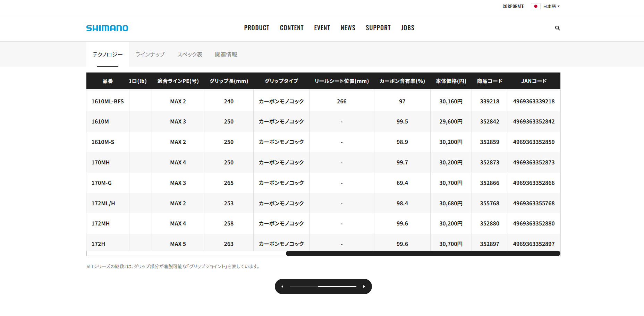Screen dimensions: 644x316
Task: Open the PRODUCT menu
Action: point(257,28)
